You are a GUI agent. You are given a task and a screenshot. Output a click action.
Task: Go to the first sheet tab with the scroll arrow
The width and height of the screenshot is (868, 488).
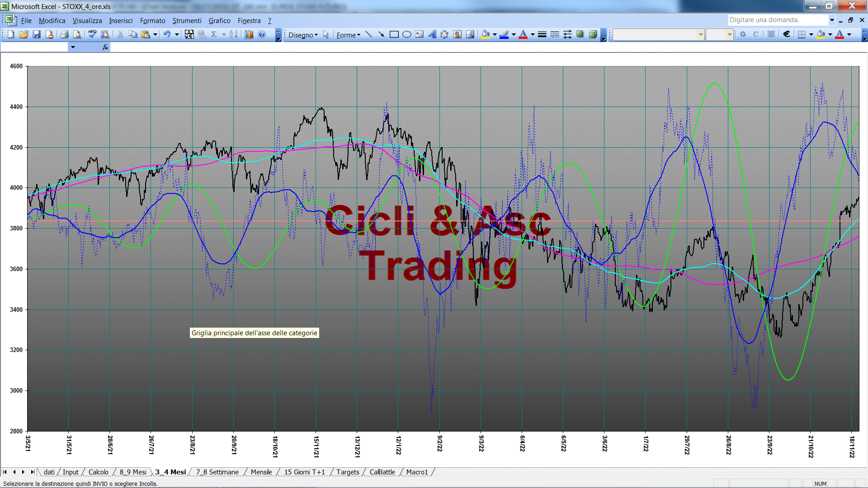(5, 472)
